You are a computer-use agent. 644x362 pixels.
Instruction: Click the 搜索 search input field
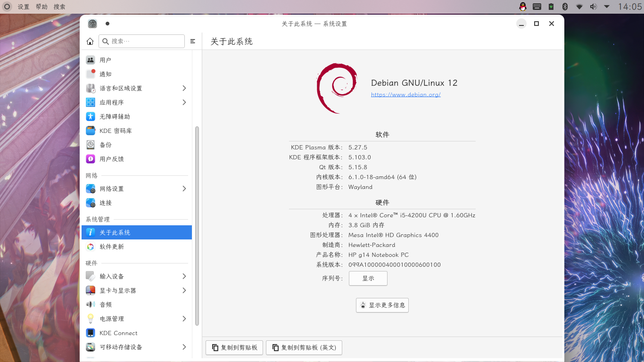(141, 41)
